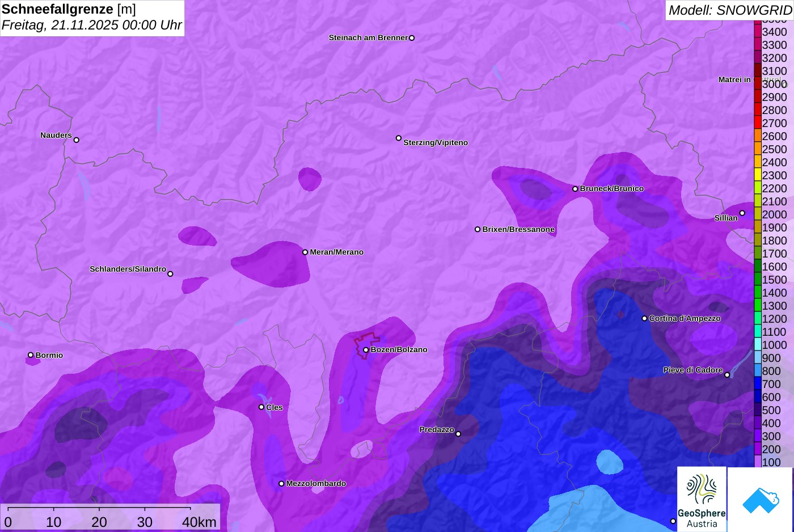Select the Pieve di Cadore marker
The image size is (794, 532).
(x=727, y=375)
